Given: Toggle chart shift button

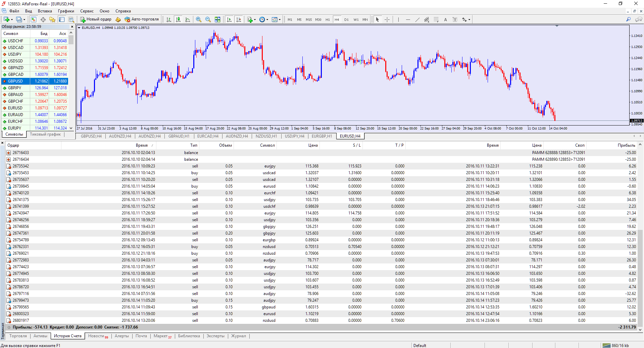Looking at the screenshot, I should (239, 19).
